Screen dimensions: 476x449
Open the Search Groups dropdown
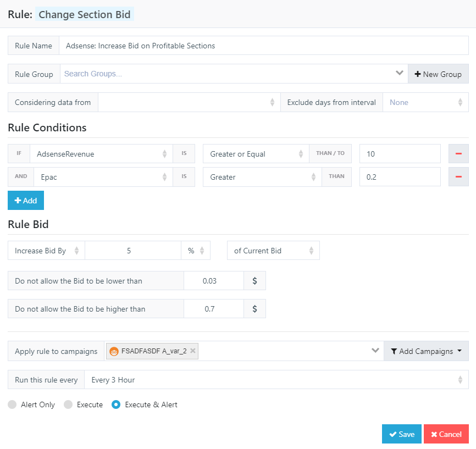pyautogui.click(x=234, y=74)
